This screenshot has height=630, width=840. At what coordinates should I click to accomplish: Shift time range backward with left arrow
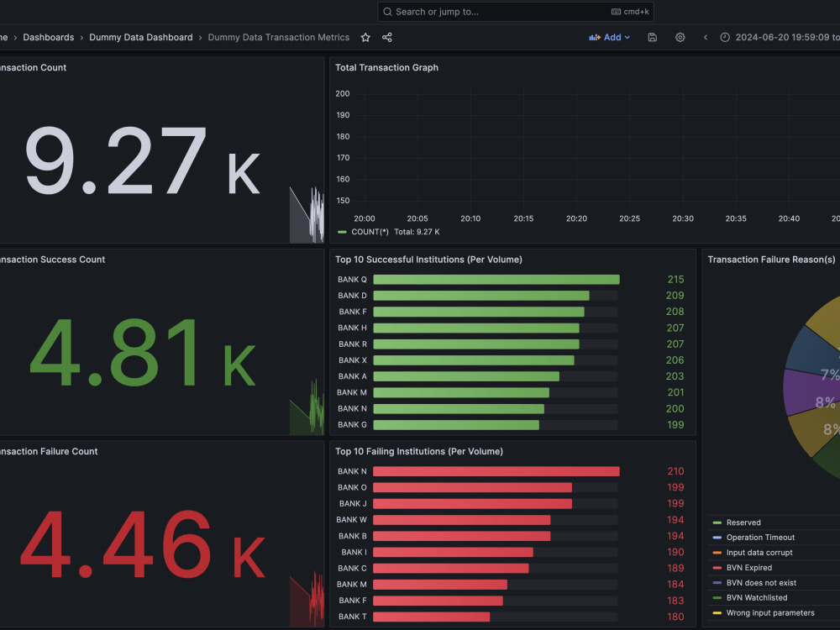[x=706, y=38]
